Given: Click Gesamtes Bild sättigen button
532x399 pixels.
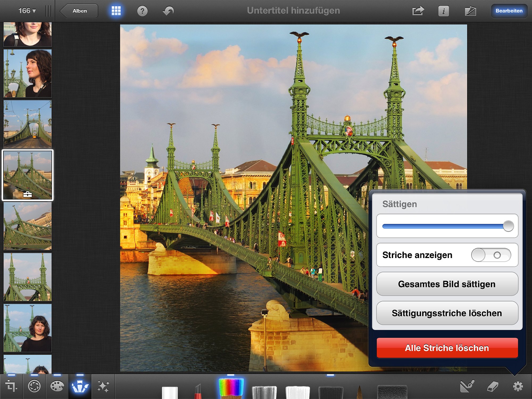Looking at the screenshot, I should (447, 284).
